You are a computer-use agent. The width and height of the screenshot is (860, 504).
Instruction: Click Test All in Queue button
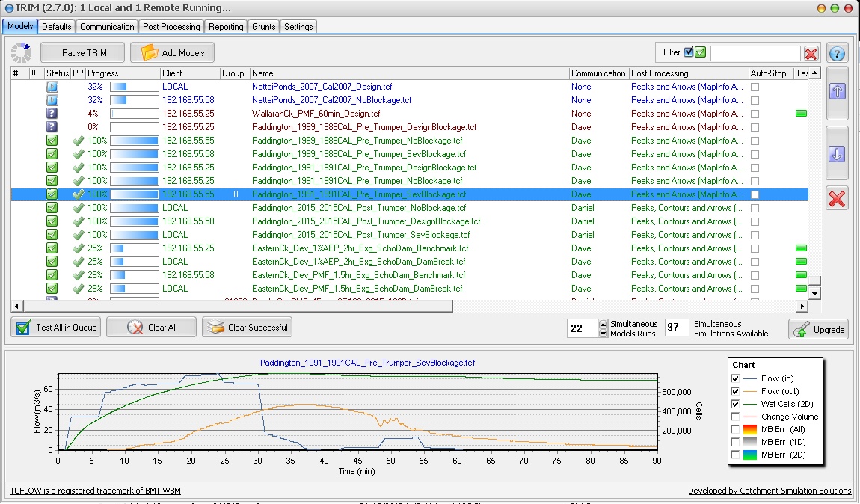[x=56, y=328]
